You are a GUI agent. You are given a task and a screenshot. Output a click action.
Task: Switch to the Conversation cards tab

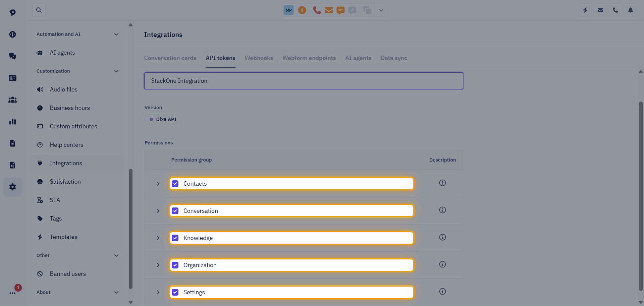(x=170, y=58)
